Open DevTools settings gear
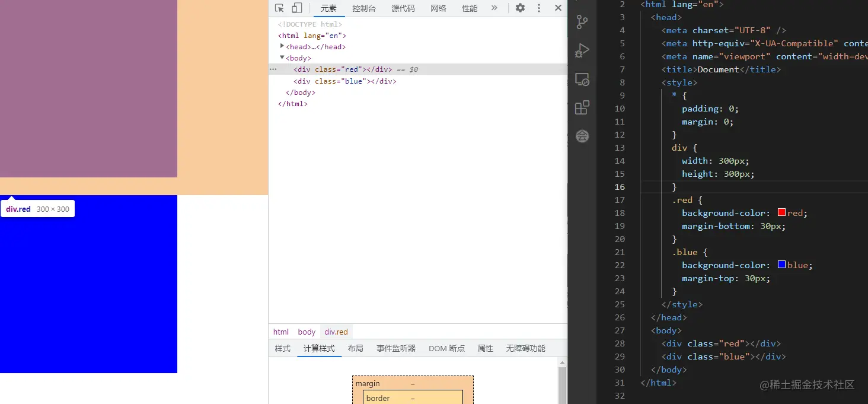868x404 pixels. click(520, 8)
